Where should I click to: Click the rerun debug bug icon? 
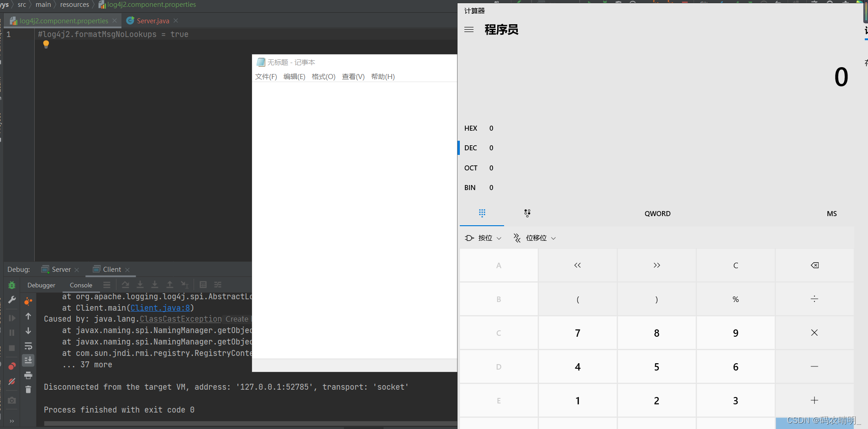coord(12,285)
